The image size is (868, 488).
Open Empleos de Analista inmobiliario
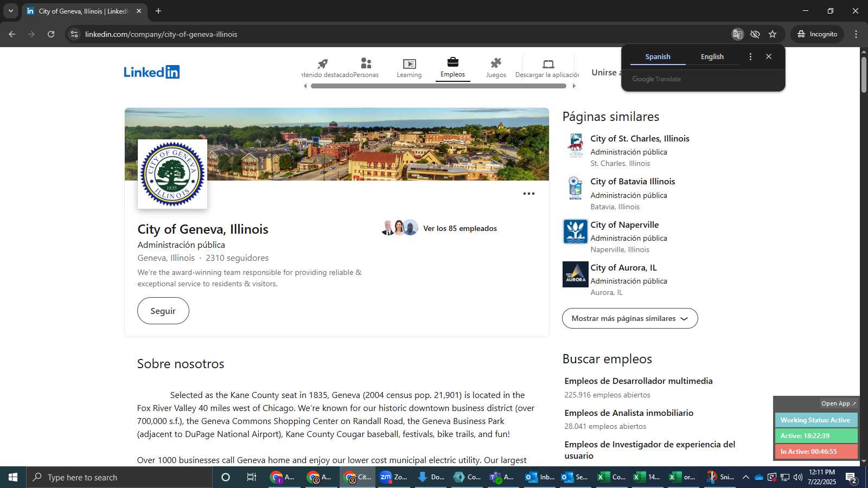[x=629, y=413]
